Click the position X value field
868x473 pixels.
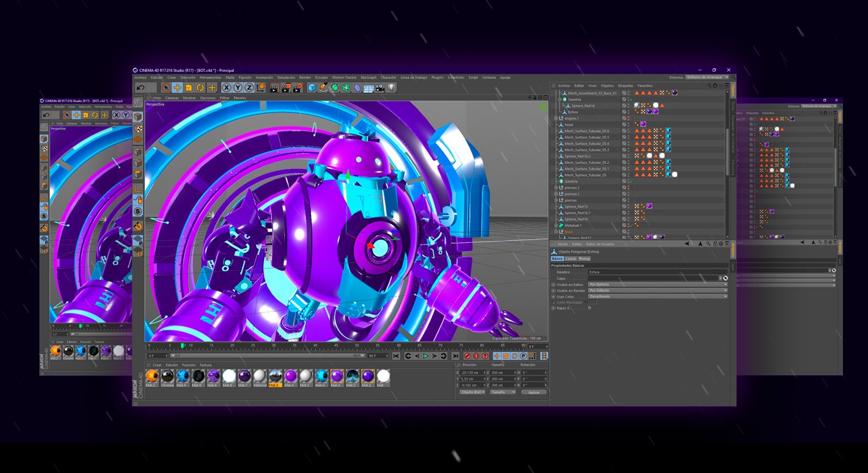click(x=473, y=373)
